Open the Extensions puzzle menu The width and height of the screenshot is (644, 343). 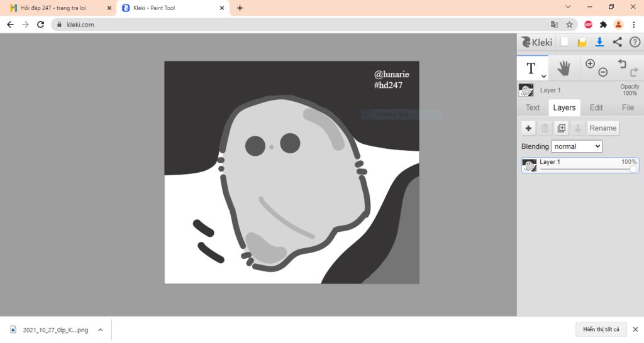(603, 24)
